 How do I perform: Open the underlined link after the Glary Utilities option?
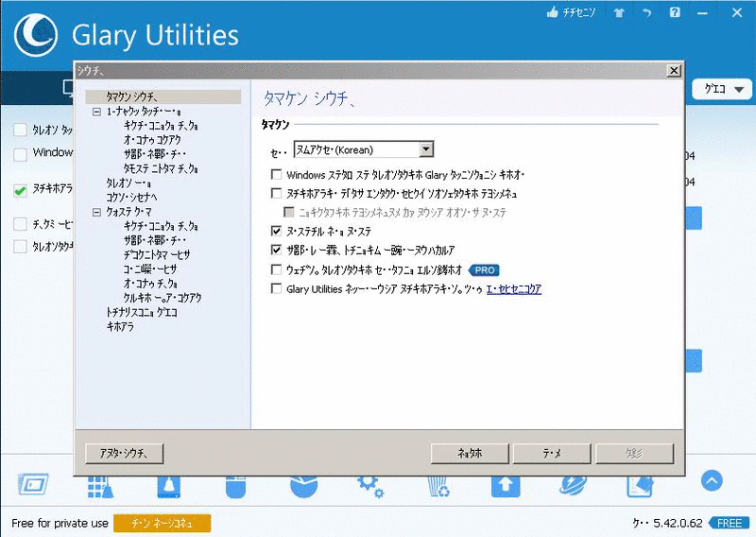coord(514,289)
